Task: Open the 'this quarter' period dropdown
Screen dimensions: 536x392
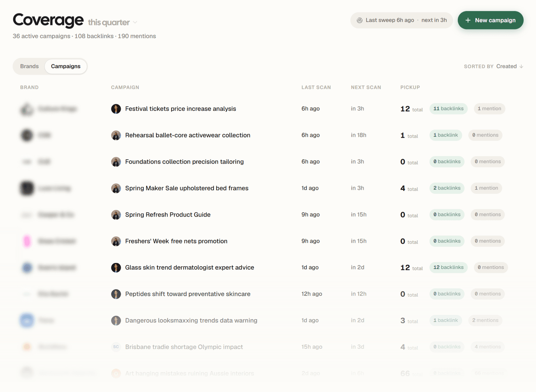Action: click(x=112, y=22)
